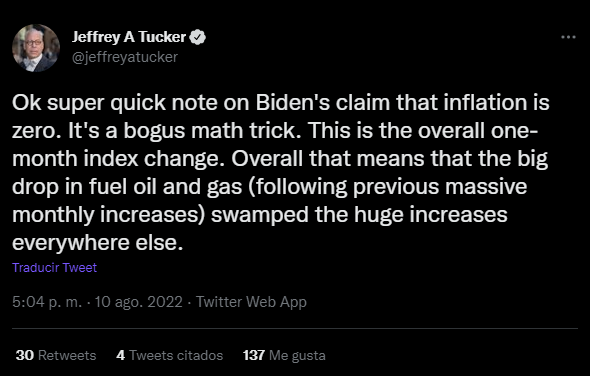This screenshot has height=376, width=590.
Task: Click the 5:04 p. m. timestamp
Action: [x=47, y=302]
